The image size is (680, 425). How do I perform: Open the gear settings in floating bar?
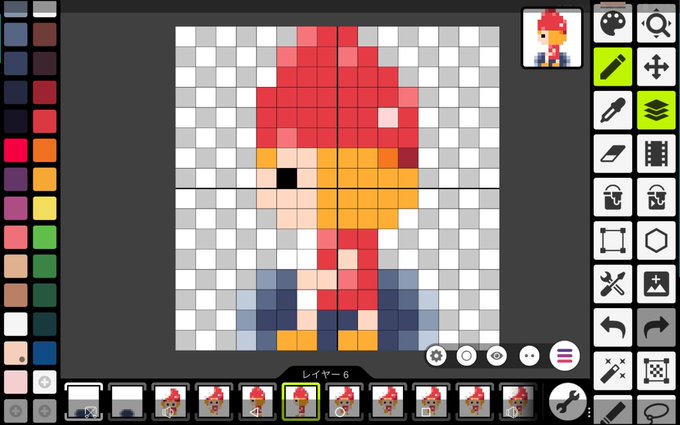tap(436, 356)
